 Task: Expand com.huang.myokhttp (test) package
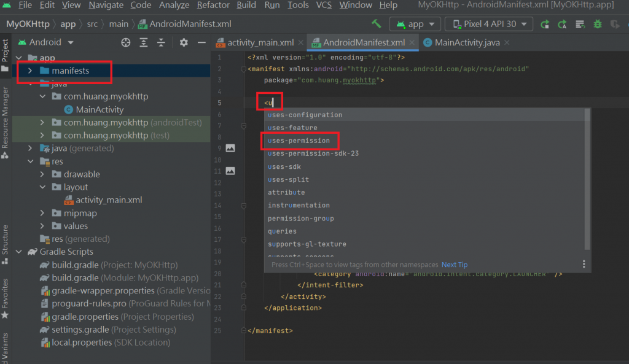[42, 136]
